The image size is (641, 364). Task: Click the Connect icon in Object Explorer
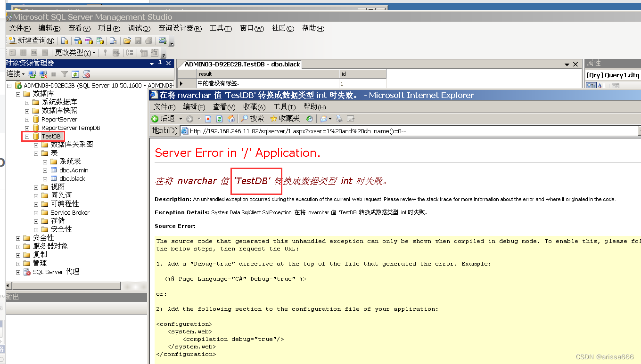[x=32, y=74]
